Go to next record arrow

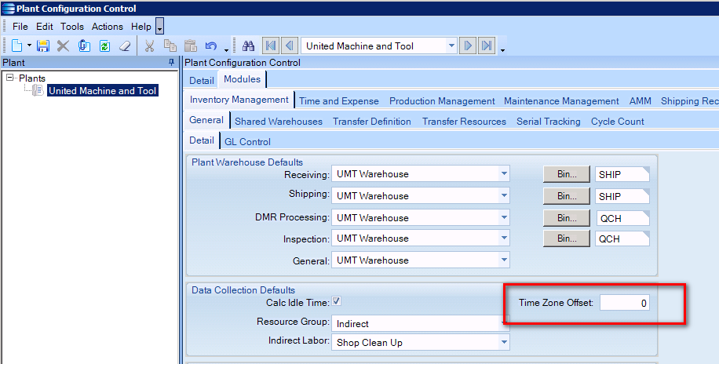point(468,46)
